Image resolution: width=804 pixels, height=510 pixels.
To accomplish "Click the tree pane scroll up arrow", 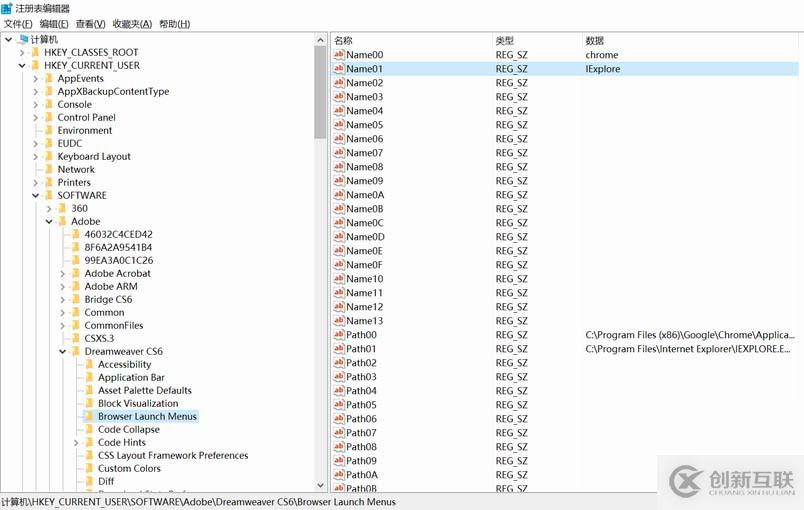I will pos(320,39).
